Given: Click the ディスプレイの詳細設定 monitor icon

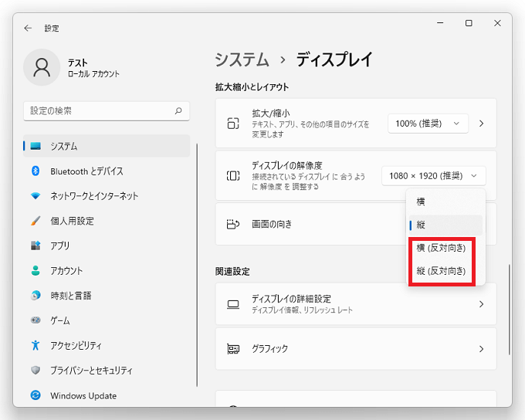Looking at the screenshot, I should coord(233,304).
